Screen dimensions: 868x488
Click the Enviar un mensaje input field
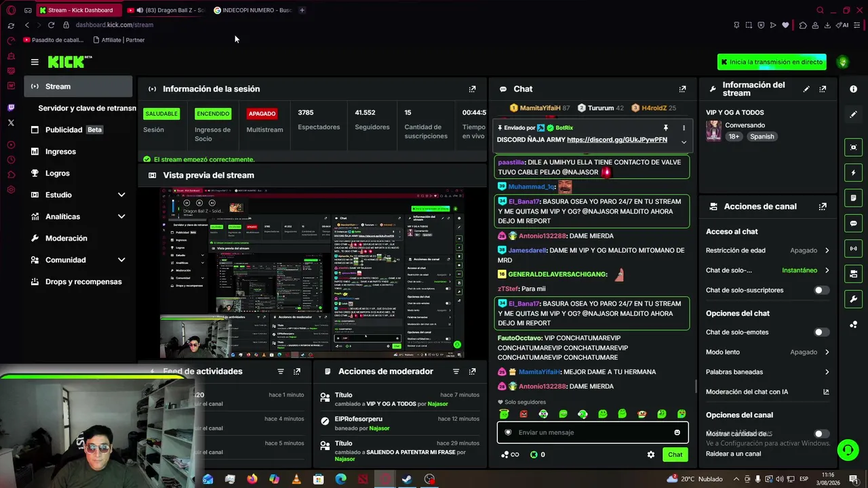(593, 432)
